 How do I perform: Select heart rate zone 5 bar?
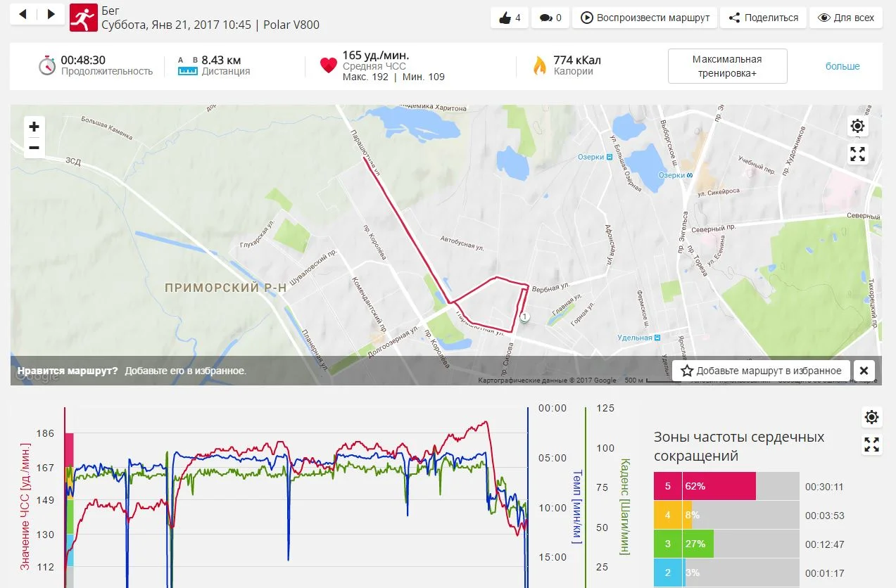[x=726, y=486]
